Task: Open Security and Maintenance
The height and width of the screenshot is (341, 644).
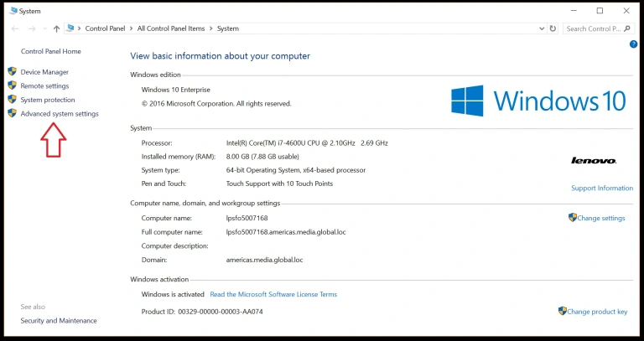Action: pyautogui.click(x=59, y=321)
